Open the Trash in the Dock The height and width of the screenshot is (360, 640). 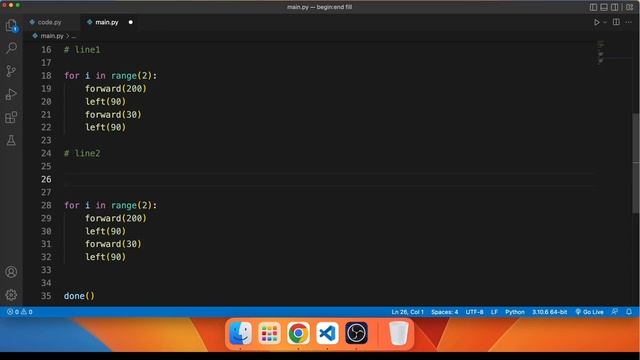[398, 333]
